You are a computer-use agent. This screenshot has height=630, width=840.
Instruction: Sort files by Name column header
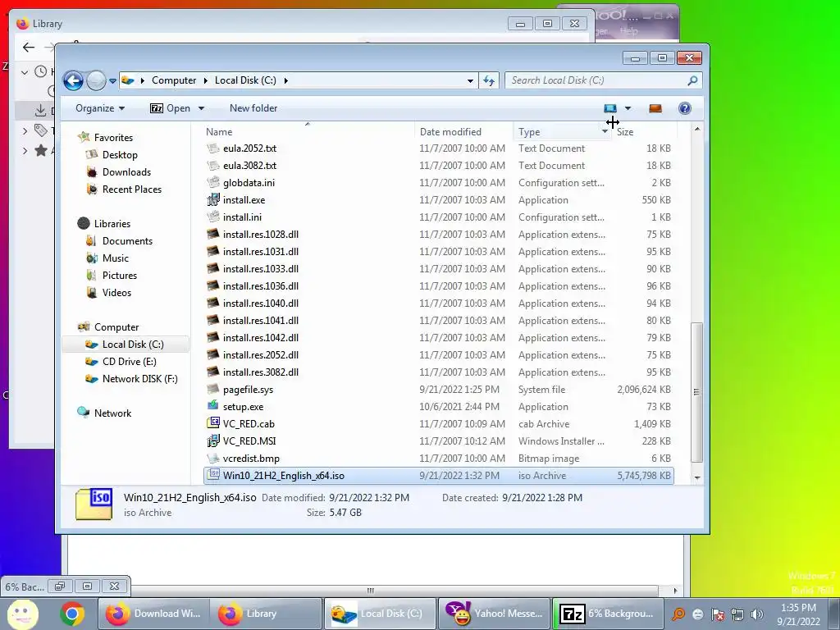pyautogui.click(x=308, y=132)
